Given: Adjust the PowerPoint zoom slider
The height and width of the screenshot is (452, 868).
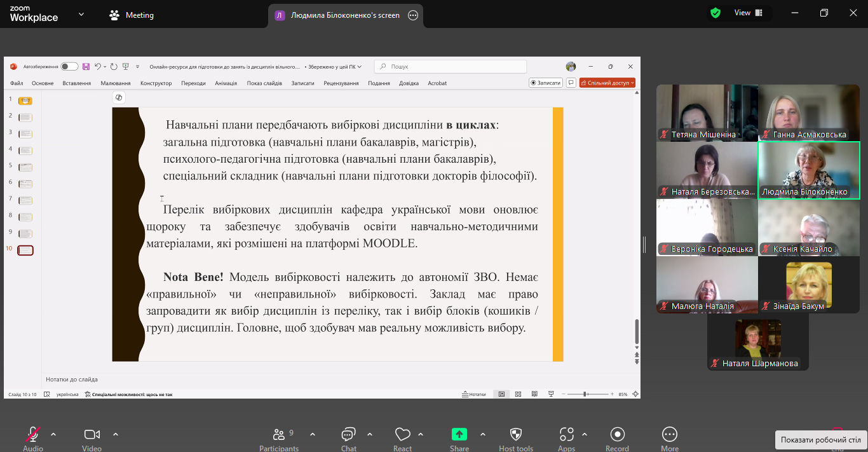Looking at the screenshot, I should (x=585, y=394).
